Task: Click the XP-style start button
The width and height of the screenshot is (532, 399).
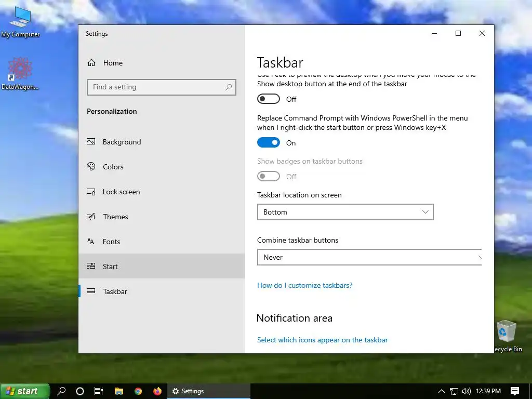Action: coord(25,391)
